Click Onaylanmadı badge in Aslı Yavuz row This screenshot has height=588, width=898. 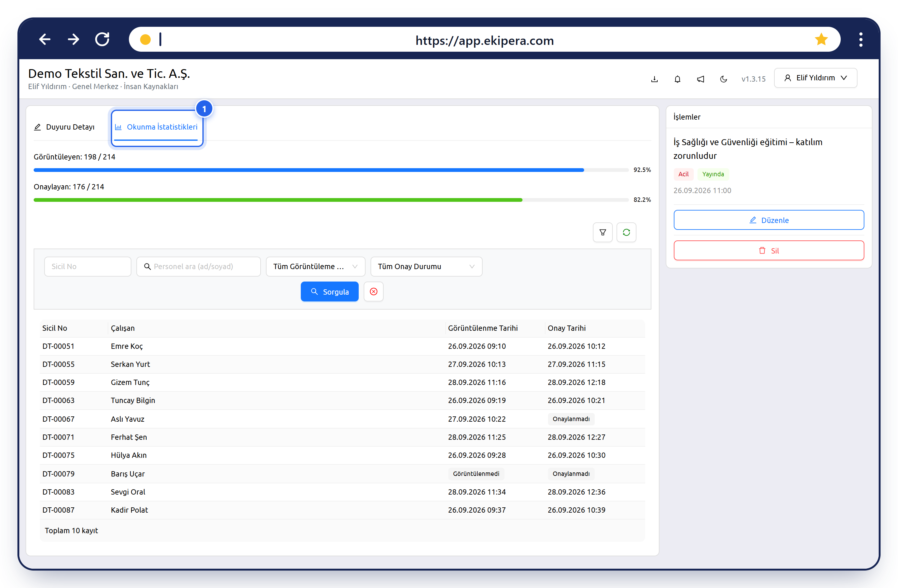pos(571,419)
